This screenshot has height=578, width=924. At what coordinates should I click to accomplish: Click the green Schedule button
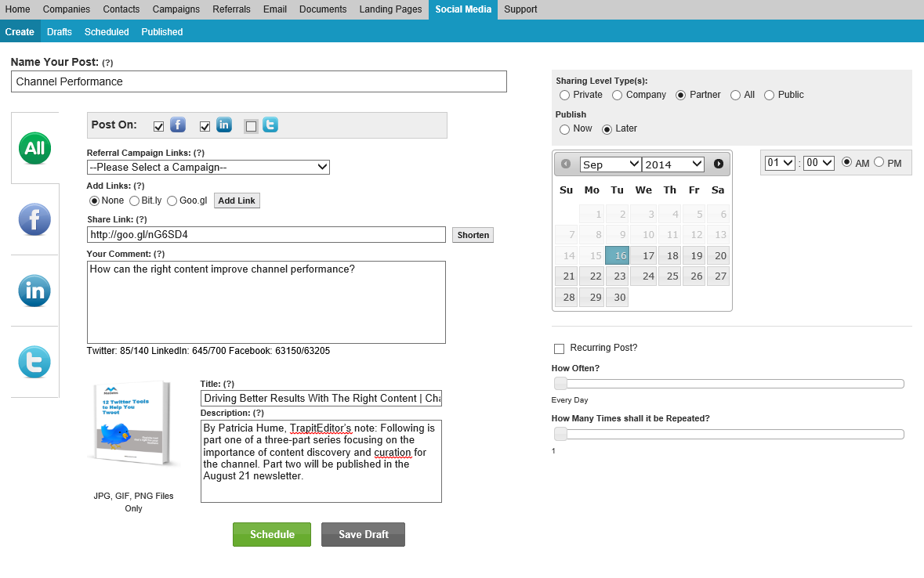coord(272,534)
